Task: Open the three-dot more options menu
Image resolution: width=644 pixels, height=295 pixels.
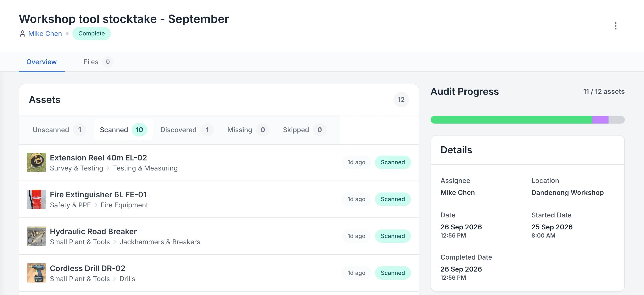Action: (x=615, y=26)
